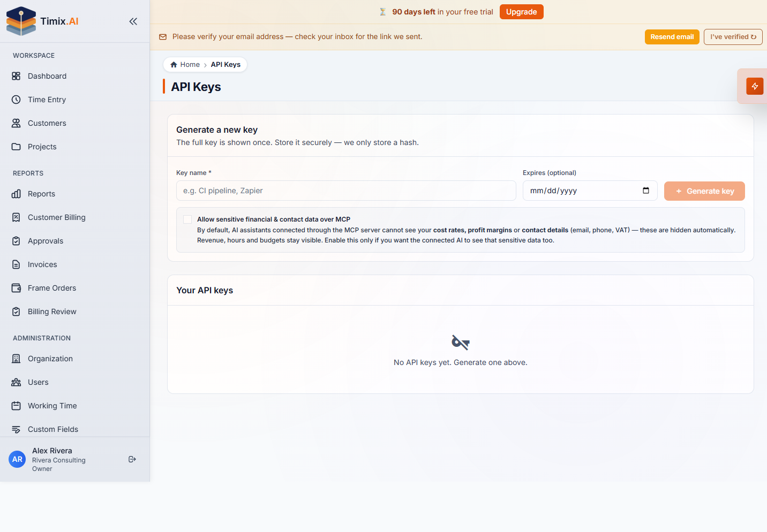Image resolution: width=767 pixels, height=532 pixels.
Task: Open Custom Fields settings
Action: pyautogui.click(x=75, y=429)
